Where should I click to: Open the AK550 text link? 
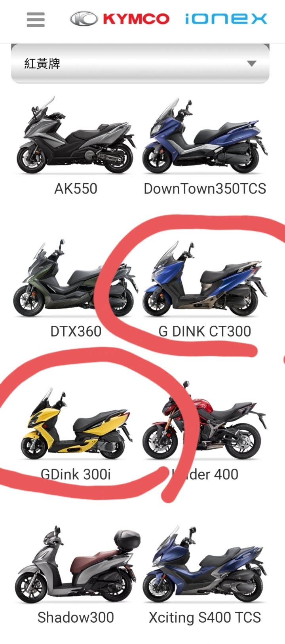click(76, 189)
